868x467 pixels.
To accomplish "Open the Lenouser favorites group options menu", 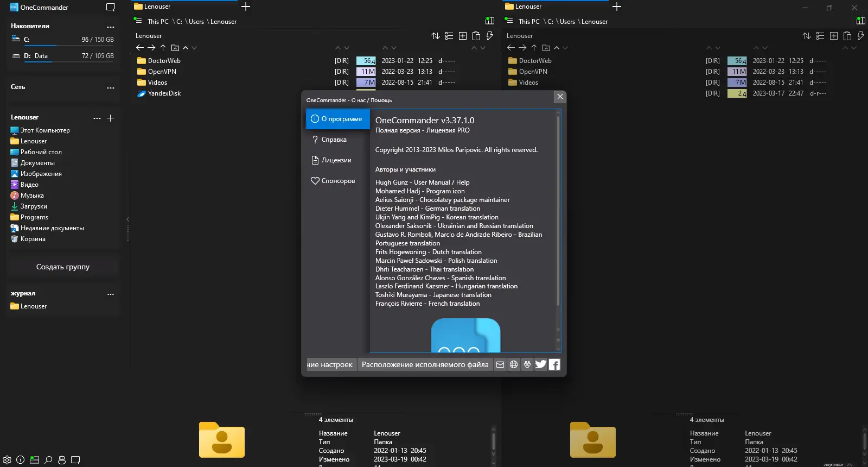I will (97, 118).
